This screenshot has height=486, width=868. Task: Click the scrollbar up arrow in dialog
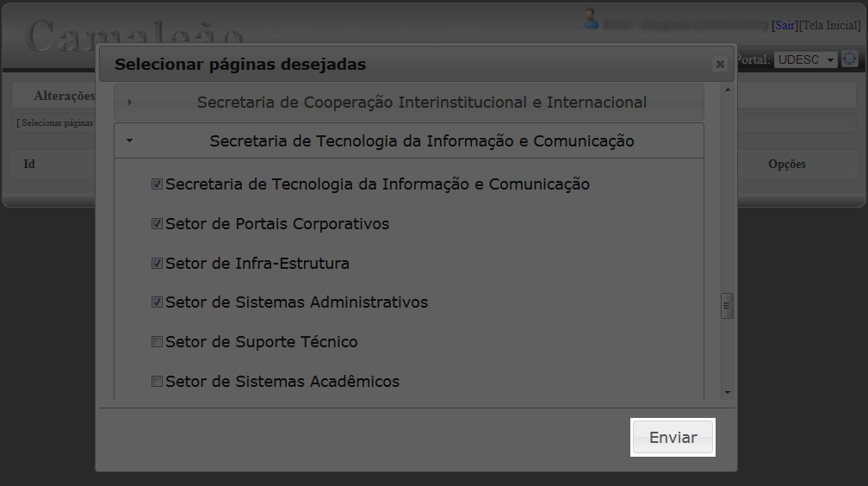point(728,90)
